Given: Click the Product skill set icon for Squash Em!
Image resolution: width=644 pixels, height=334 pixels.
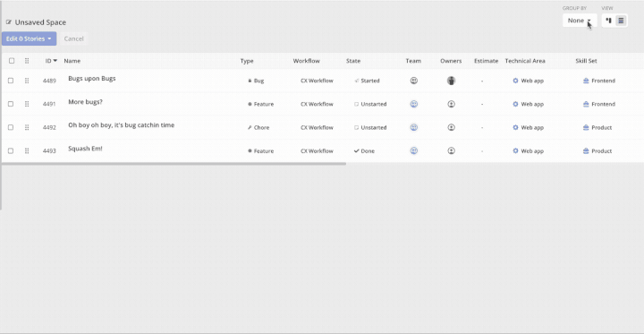Looking at the screenshot, I should (x=586, y=151).
